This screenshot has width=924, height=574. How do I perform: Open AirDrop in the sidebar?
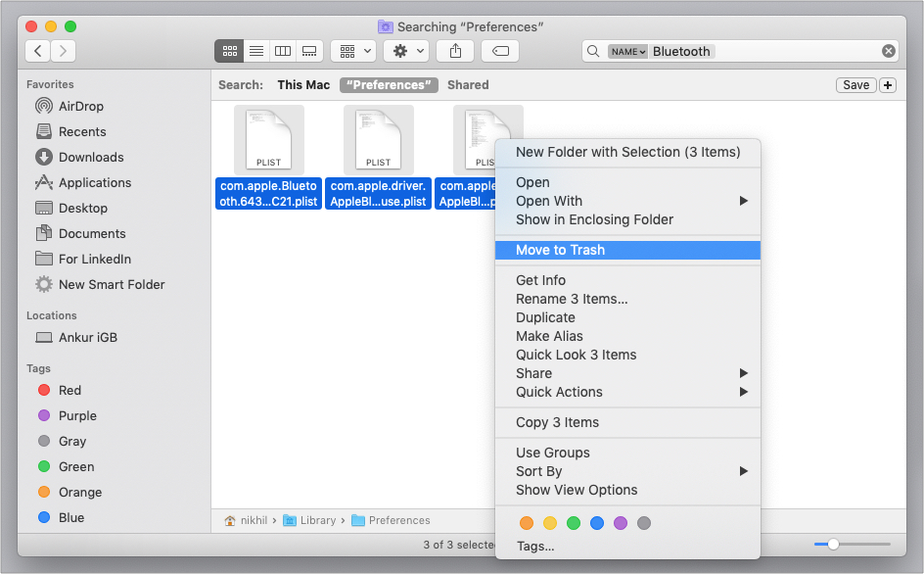pyautogui.click(x=80, y=106)
